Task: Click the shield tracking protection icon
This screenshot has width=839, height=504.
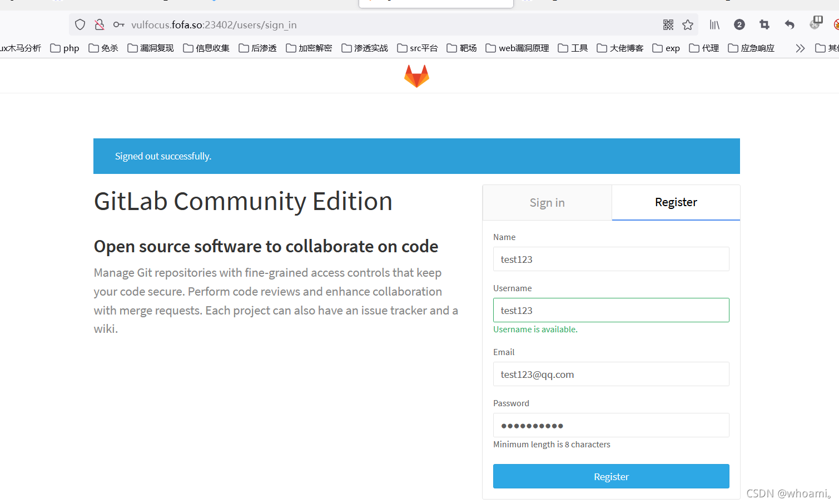Action: point(80,24)
